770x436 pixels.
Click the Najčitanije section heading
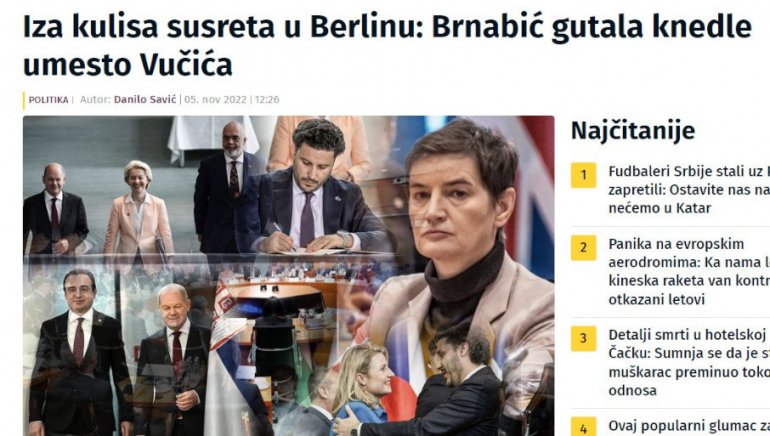[x=633, y=131]
